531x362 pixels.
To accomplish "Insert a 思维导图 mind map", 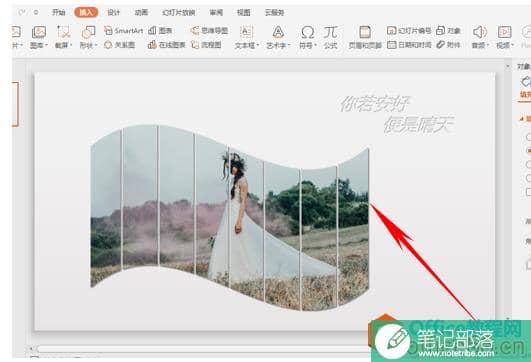I will tap(209, 31).
